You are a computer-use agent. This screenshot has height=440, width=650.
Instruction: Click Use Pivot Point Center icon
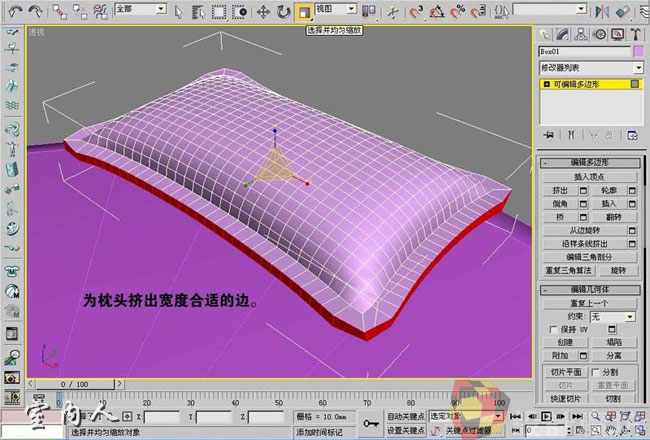pyautogui.click(x=369, y=11)
